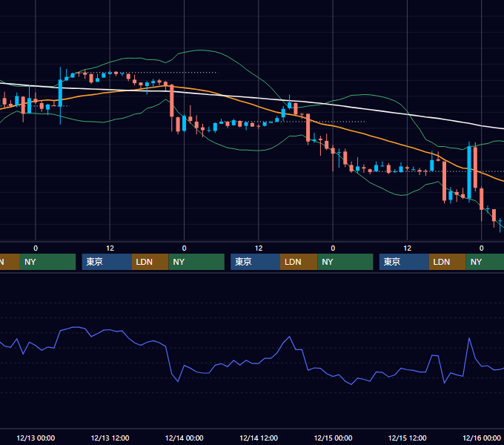504x445 pixels.
Task: Select the NY session block spanning 12/14 00:00
Action: click(196, 262)
